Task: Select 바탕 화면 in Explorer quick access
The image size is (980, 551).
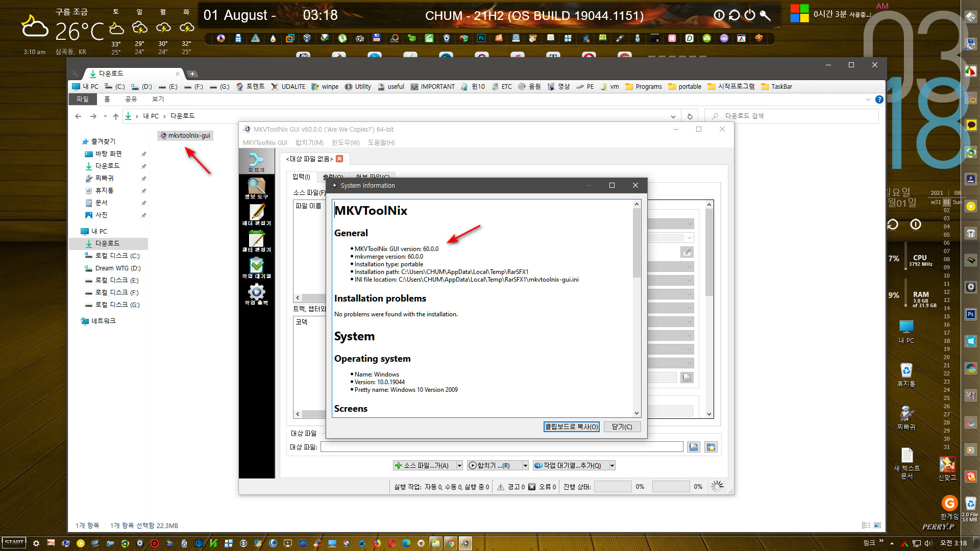Action: click(x=108, y=154)
